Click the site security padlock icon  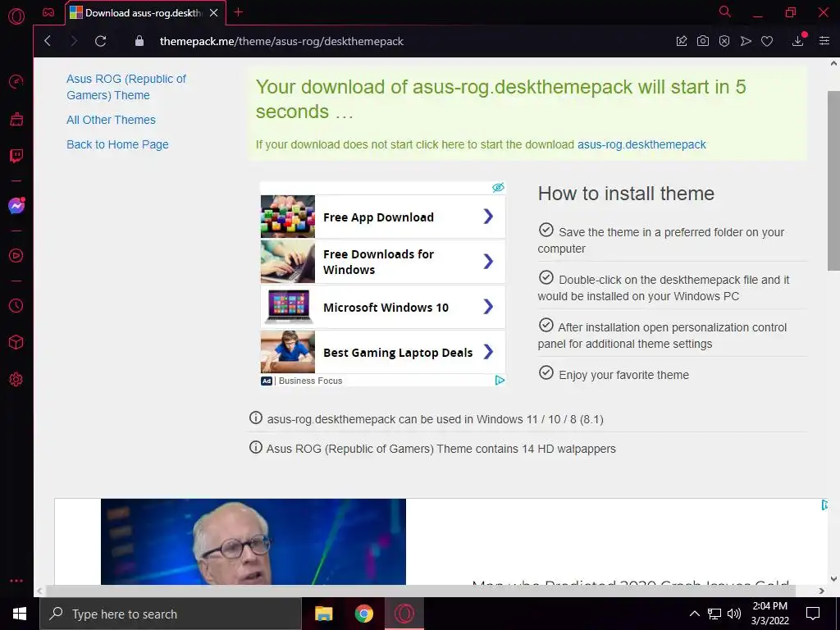(139, 41)
